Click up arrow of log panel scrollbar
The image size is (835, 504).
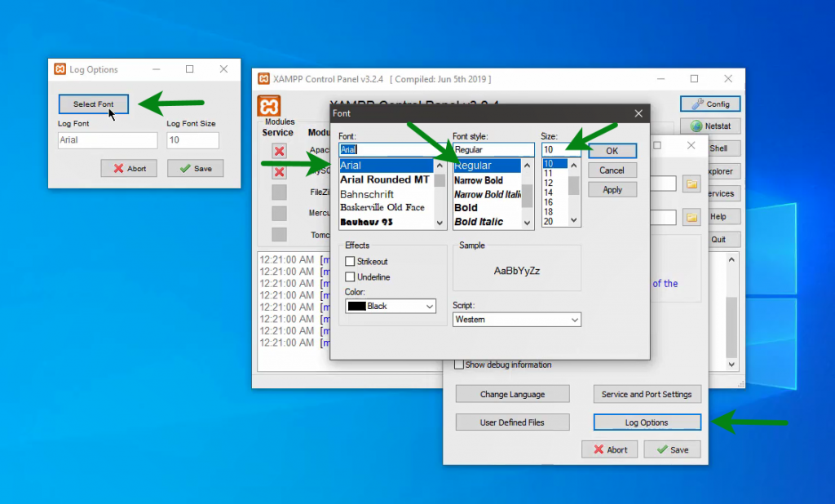(731, 259)
